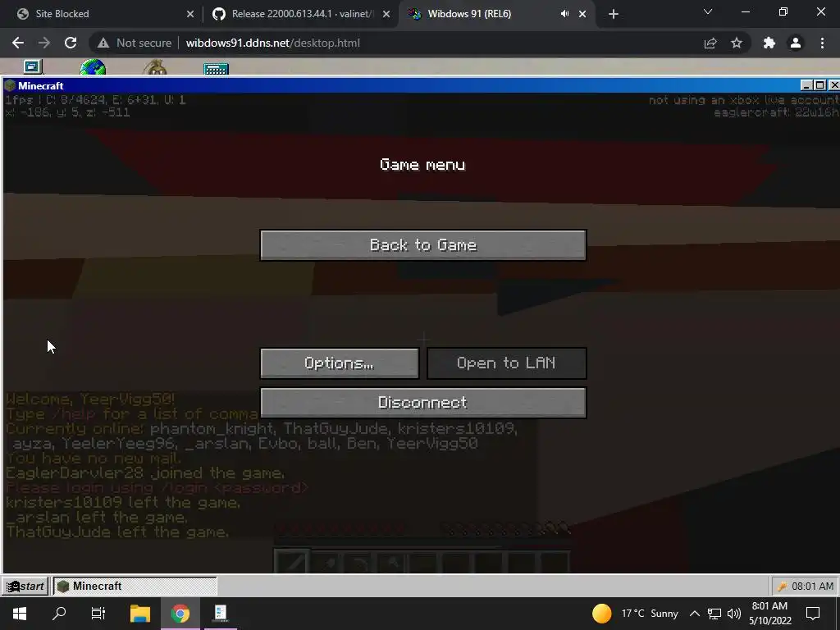The image size is (840, 630).
Task: Click the computer monitor desktop icon
Action: 33,66
